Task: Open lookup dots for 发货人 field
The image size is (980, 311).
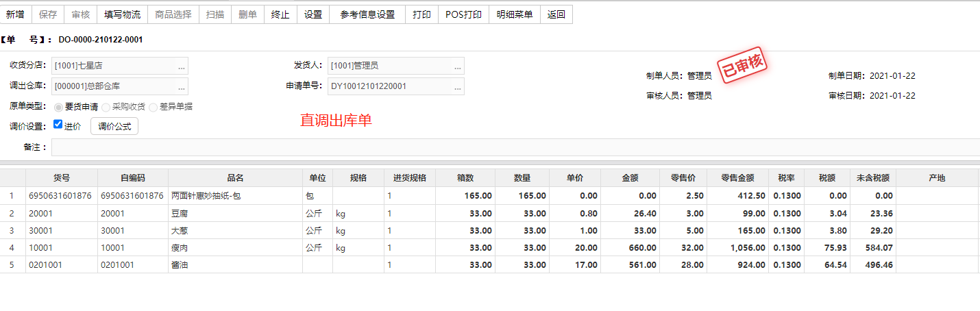Action: click(x=458, y=66)
